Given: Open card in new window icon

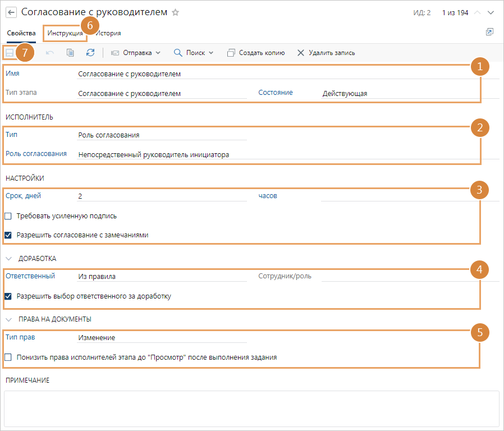Looking at the screenshot, I should [x=489, y=33].
